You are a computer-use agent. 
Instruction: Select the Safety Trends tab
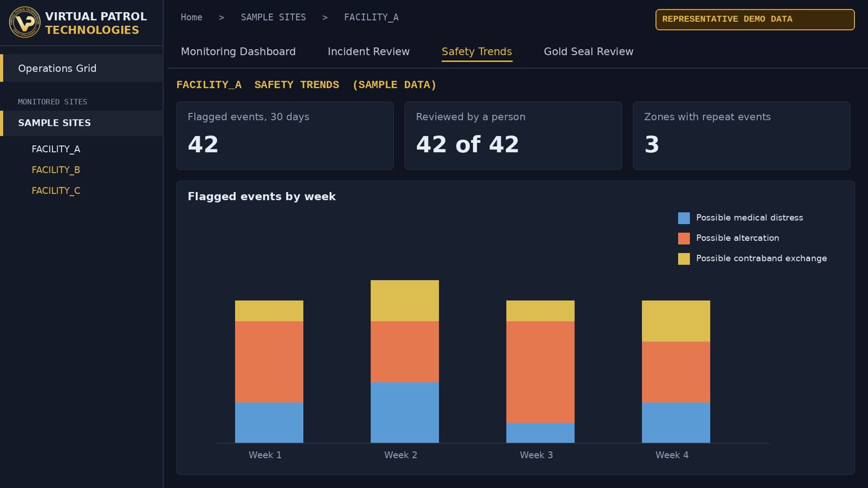pyautogui.click(x=477, y=52)
